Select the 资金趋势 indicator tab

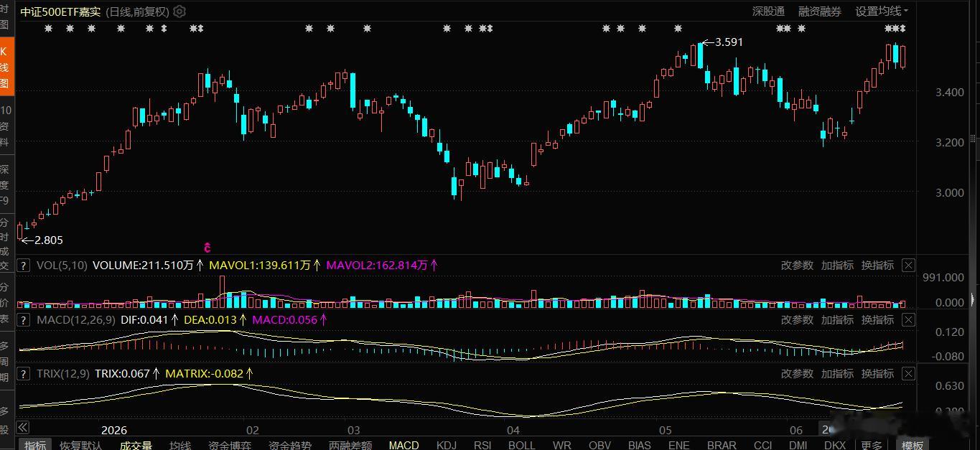click(x=290, y=445)
